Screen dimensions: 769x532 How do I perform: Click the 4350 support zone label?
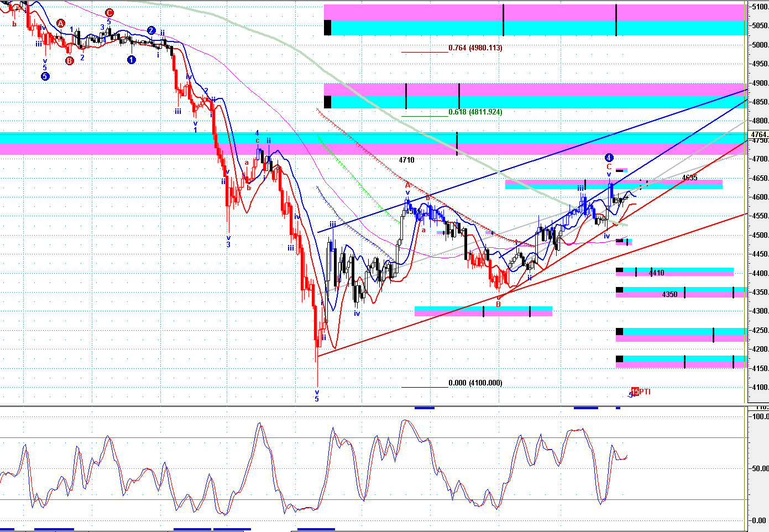(x=669, y=294)
